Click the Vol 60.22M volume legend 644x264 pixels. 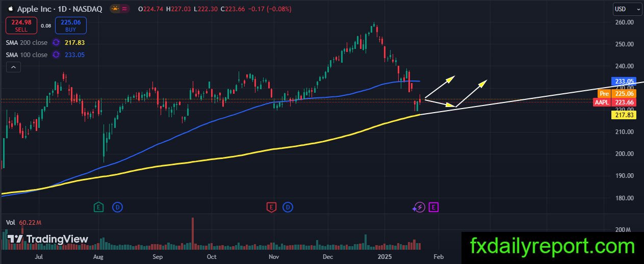point(23,223)
